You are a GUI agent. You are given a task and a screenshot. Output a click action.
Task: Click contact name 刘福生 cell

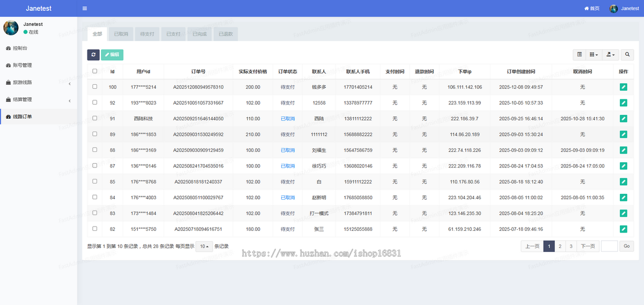[x=319, y=150]
